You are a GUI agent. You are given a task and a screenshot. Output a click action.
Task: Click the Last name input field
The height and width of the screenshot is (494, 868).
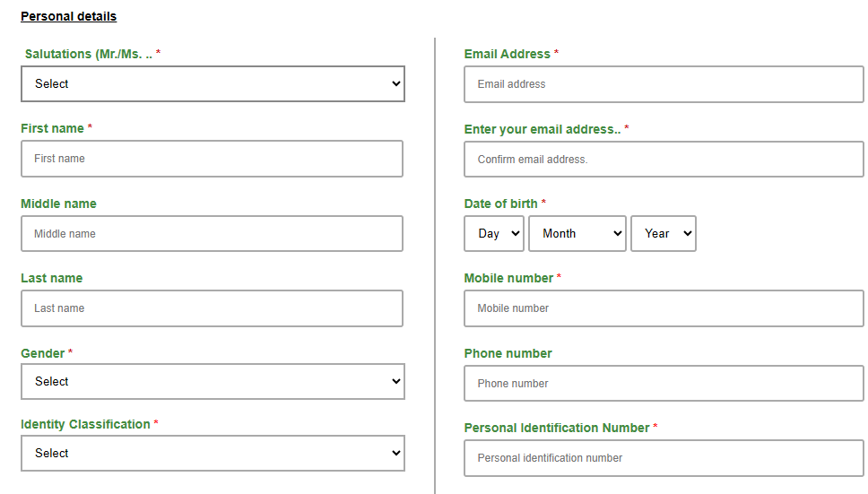[x=212, y=308]
